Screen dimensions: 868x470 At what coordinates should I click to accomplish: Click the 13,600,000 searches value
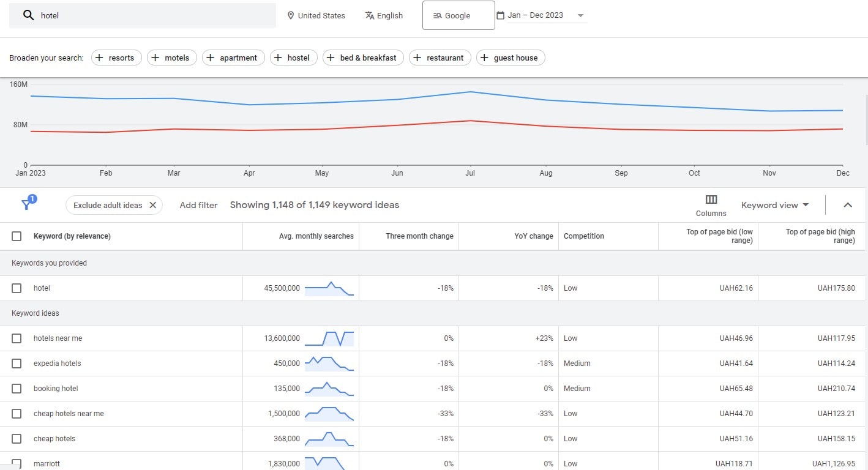click(282, 338)
